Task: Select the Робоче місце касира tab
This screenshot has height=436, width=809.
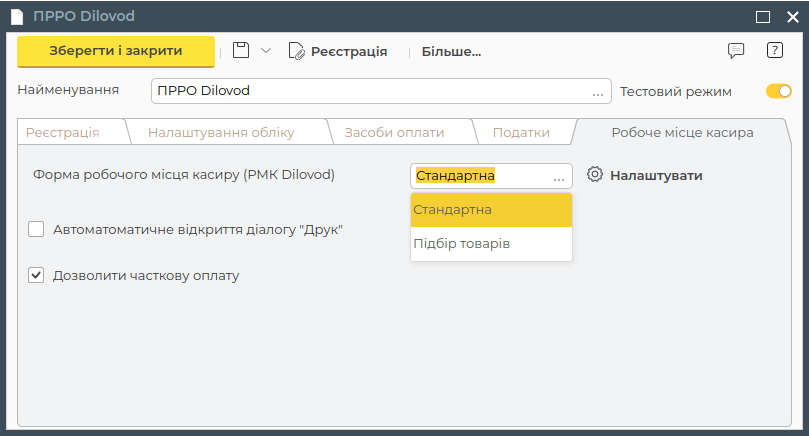Action: 682,133
